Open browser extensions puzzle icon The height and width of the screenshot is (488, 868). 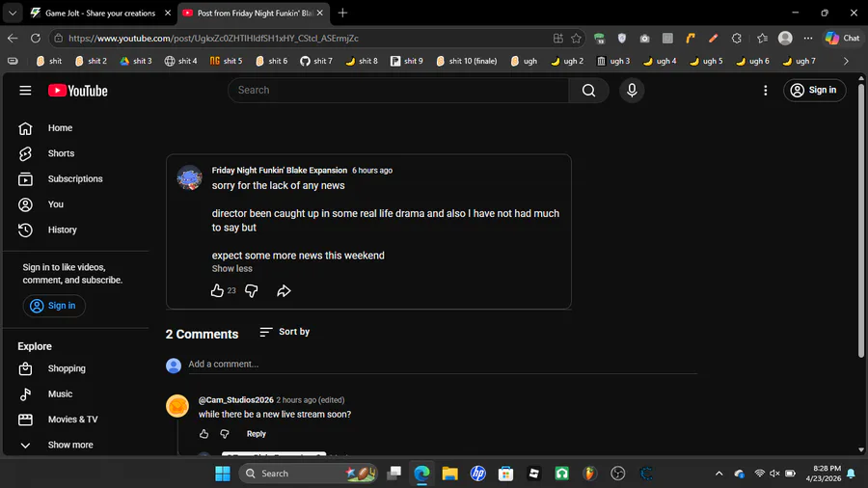click(x=736, y=39)
